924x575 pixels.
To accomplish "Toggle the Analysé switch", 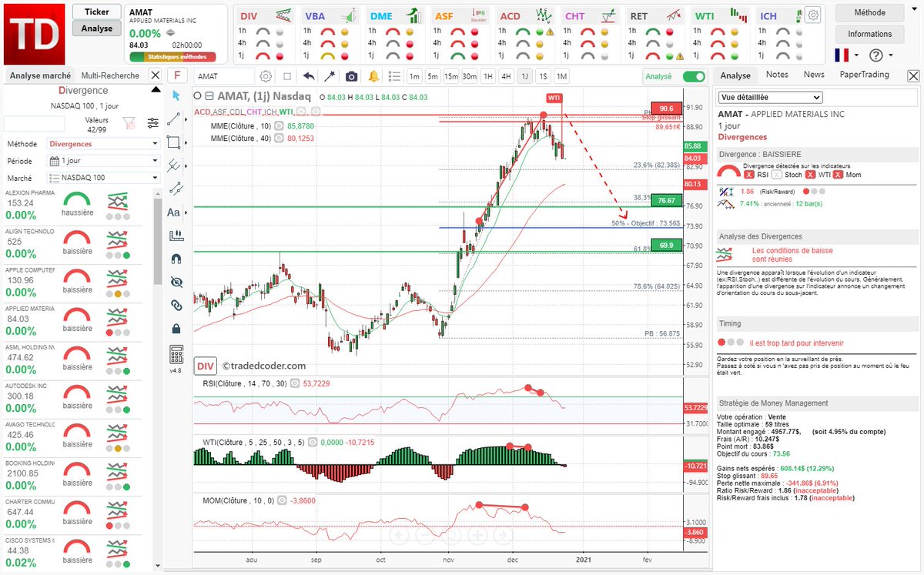I will point(694,76).
